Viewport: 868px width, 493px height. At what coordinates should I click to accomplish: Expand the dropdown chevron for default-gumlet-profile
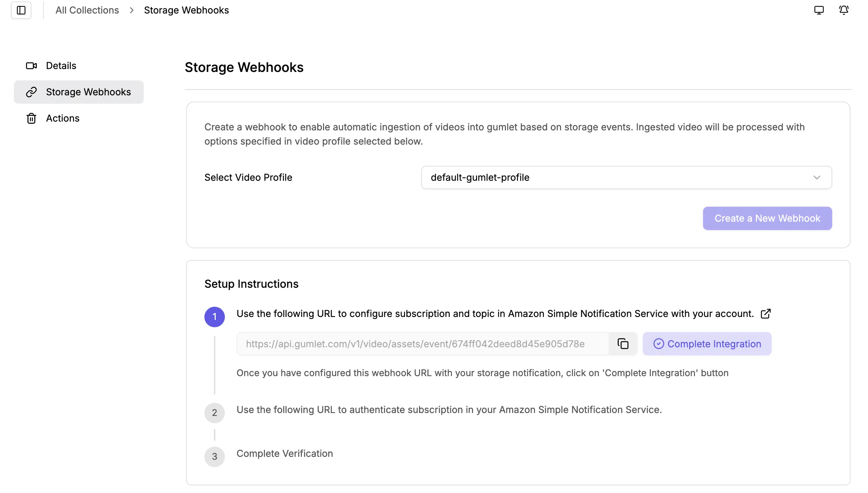(x=817, y=177)
